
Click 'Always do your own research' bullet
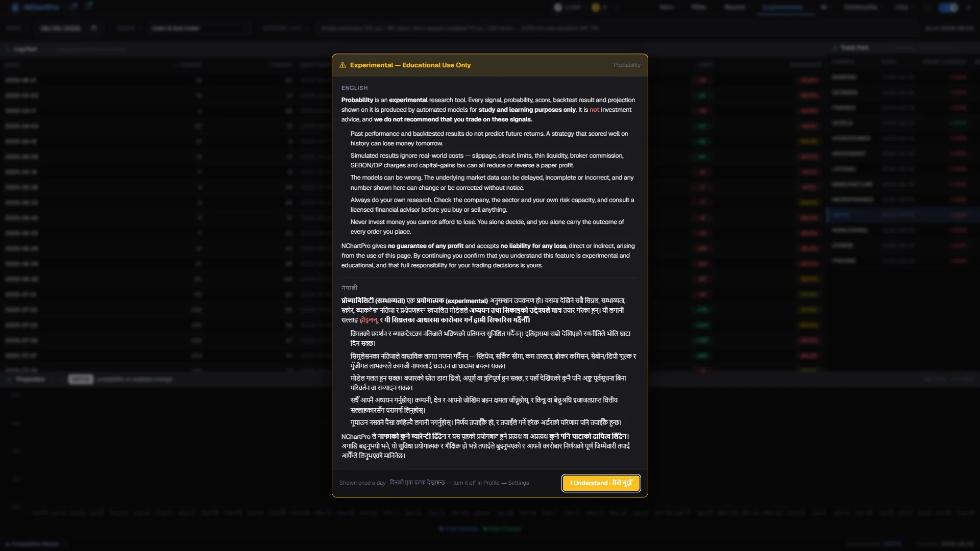click(x=492, y=205)
